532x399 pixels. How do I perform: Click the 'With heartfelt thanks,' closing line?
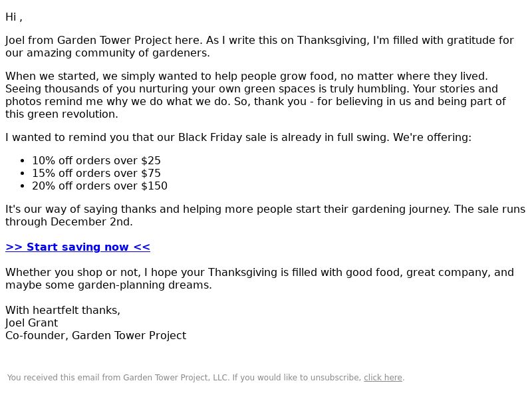click(x=63, y=311)
